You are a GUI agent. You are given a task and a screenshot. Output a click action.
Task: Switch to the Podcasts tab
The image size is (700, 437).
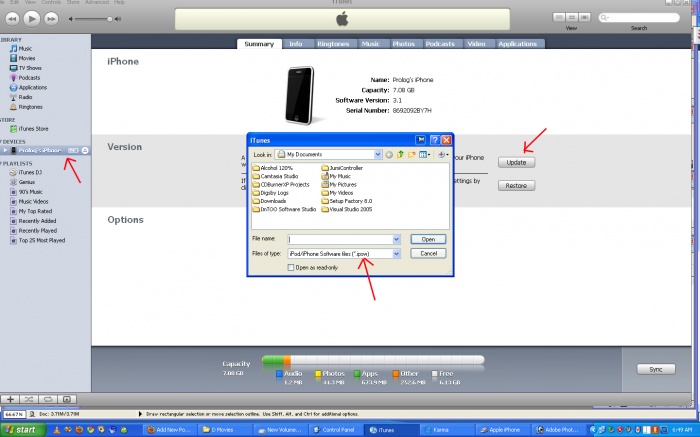pos(440,44)
